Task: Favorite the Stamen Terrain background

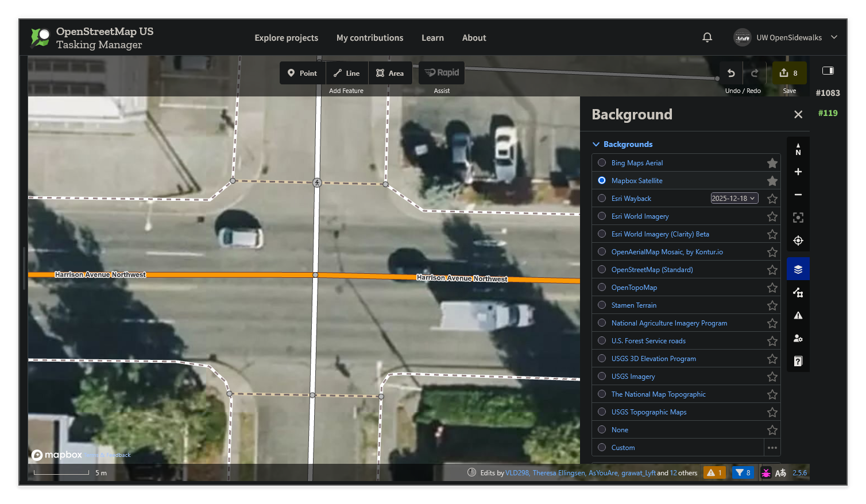Action: (772, 305)
